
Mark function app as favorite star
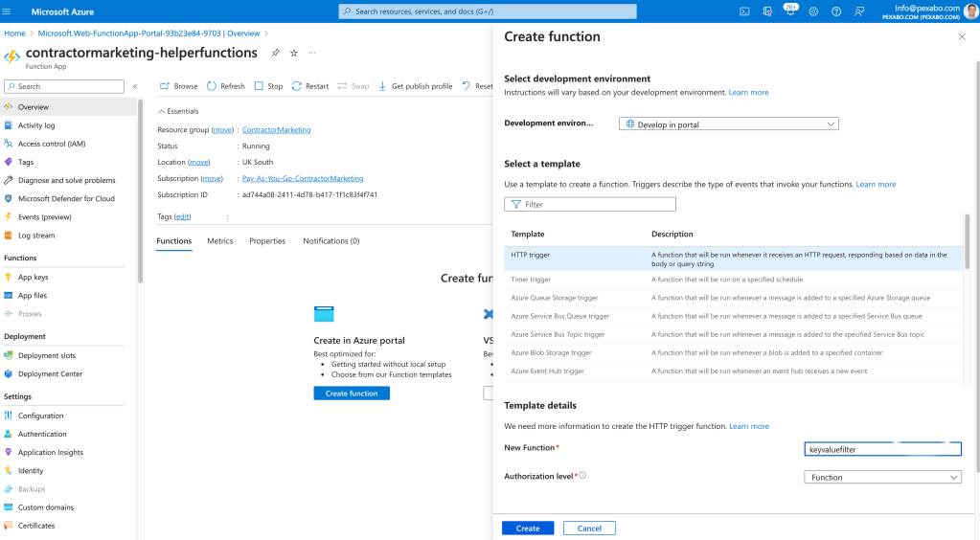coord(294,53)
